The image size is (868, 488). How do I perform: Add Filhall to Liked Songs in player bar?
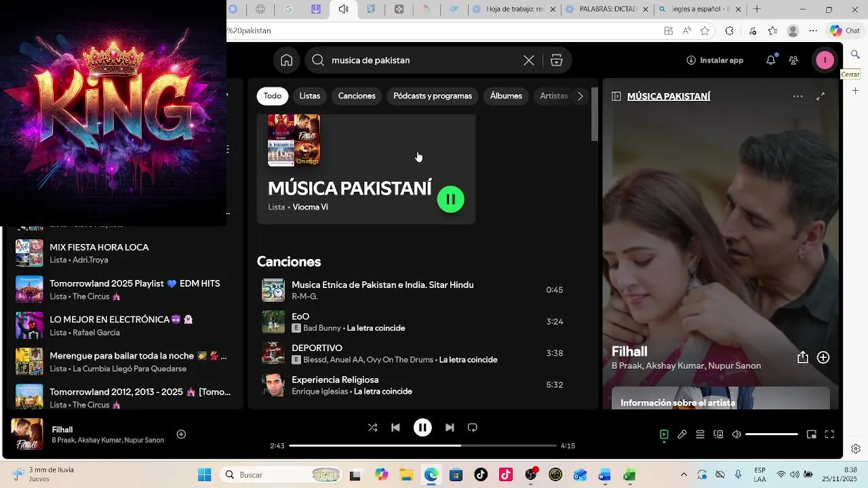click(x=181, y=434)
